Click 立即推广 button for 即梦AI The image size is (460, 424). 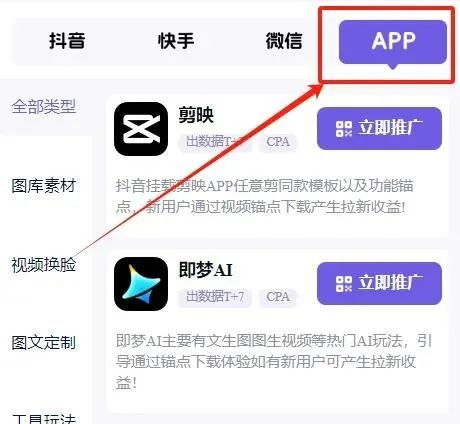(379, 284)
